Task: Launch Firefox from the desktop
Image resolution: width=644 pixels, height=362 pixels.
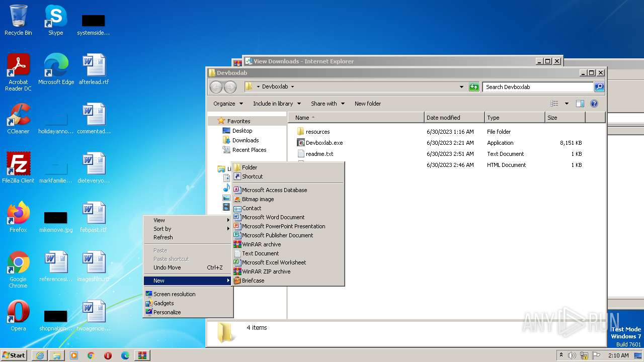Action: 18,217
